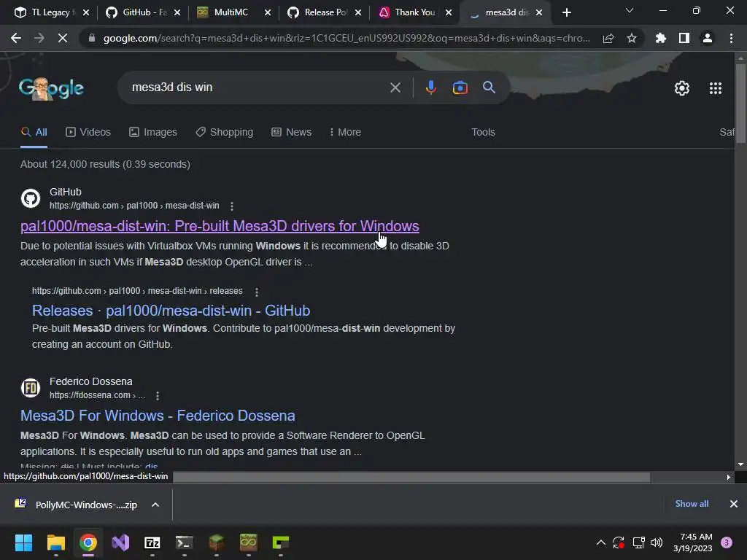
Task: Open the More search filters menu
Action: point(345,133)
